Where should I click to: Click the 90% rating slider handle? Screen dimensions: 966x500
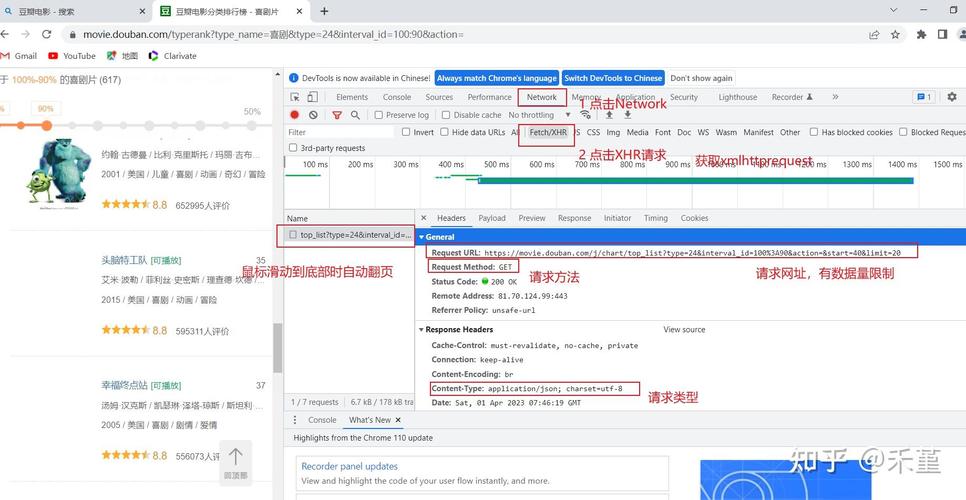click(46, 126)
